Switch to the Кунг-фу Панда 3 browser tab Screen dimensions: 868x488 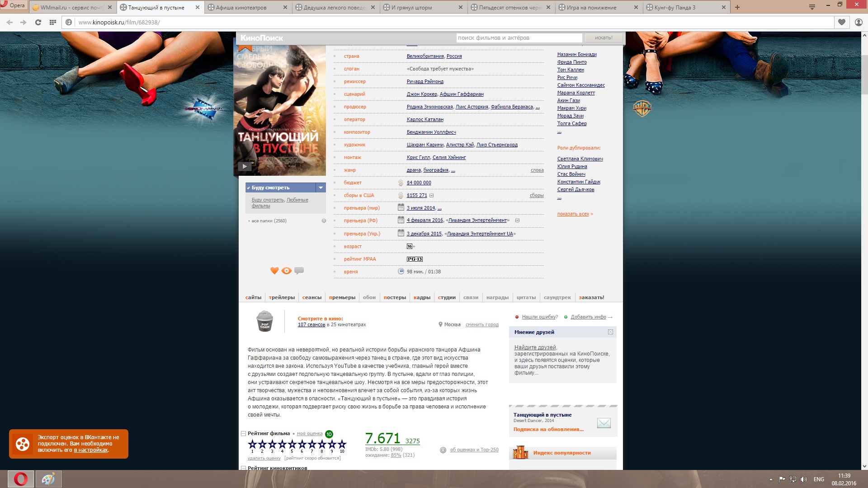coord(675,7)
